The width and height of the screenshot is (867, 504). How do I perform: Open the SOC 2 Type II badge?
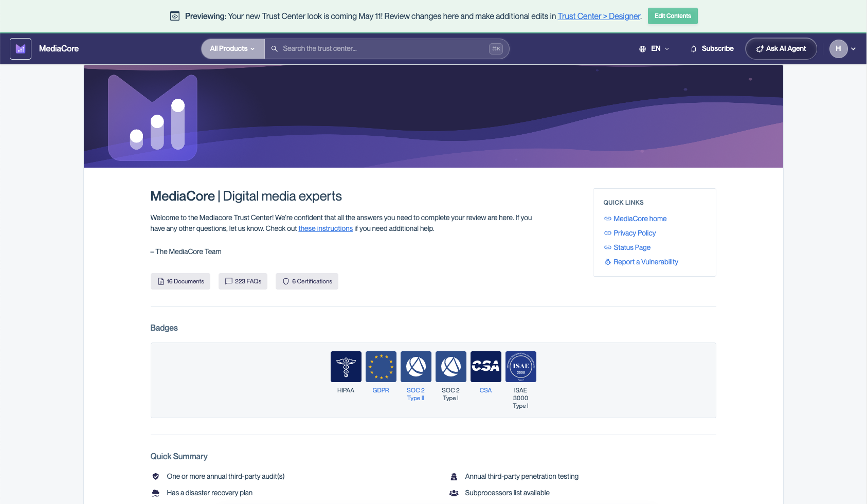point(416,366)
